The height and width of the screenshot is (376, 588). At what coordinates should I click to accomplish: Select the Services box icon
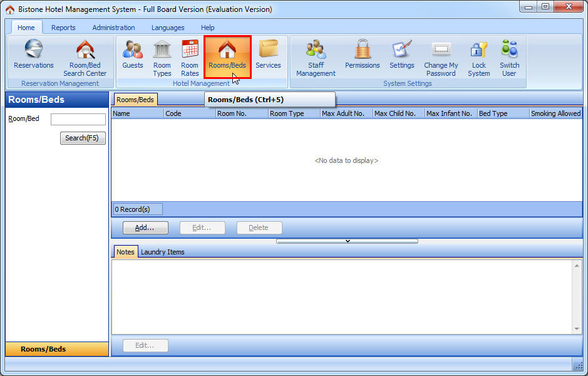tap(268, 55)
